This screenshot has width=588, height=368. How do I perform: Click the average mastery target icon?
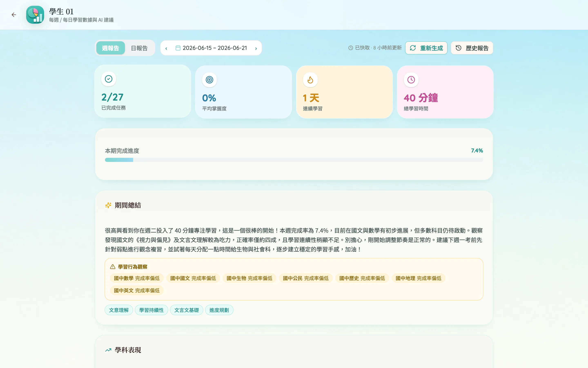(209, 80)
